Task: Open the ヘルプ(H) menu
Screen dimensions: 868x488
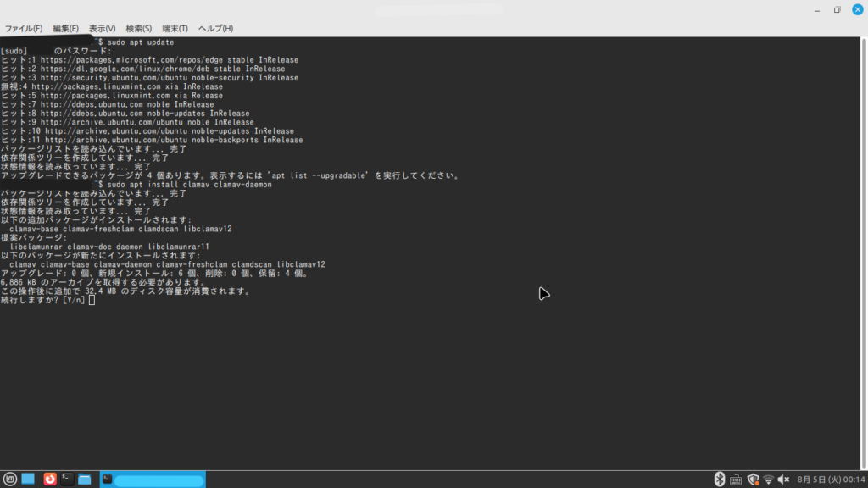Action: (214, 29)
